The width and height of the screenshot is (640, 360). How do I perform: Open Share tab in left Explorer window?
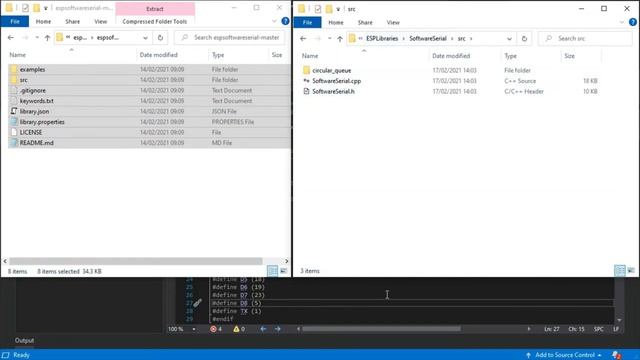pyautogui.click(x=73, y=22)
